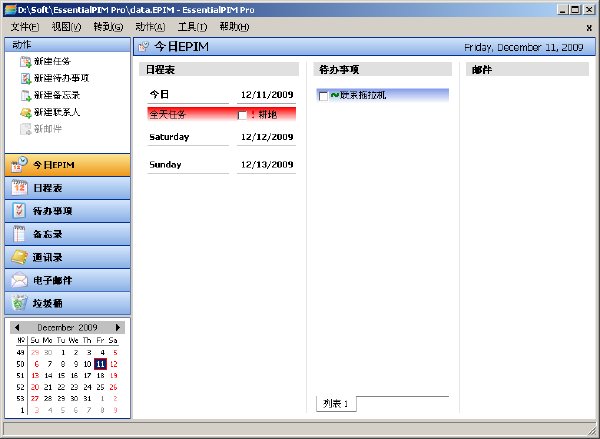The image size is (600, 439).
Task: Open the 帮助(H) menu
Action: pyautogui.click(x=235, y=27)
